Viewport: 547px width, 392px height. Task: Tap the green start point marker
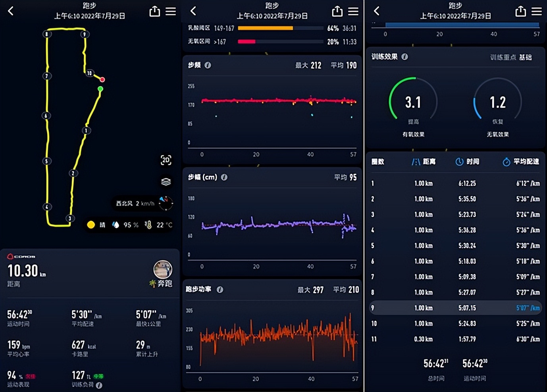[100, 89]
